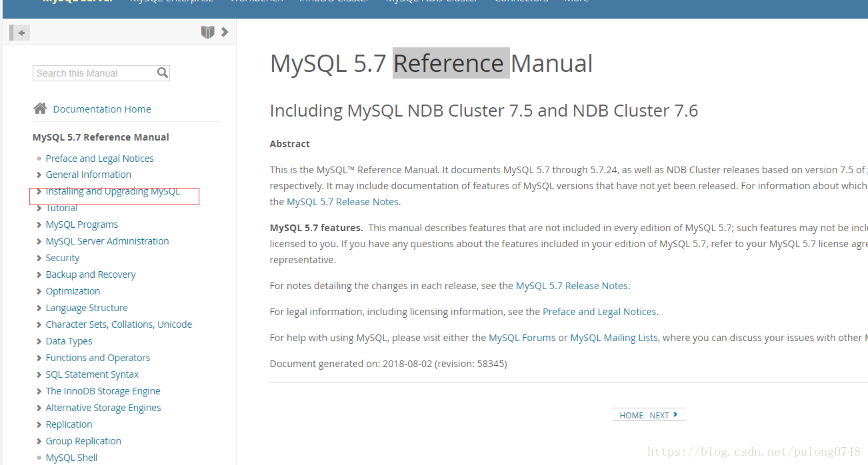This screenshot has height=465, width=868.
Task: Expand the Alternative Storage Engines arrow
Action: point(39,408)
